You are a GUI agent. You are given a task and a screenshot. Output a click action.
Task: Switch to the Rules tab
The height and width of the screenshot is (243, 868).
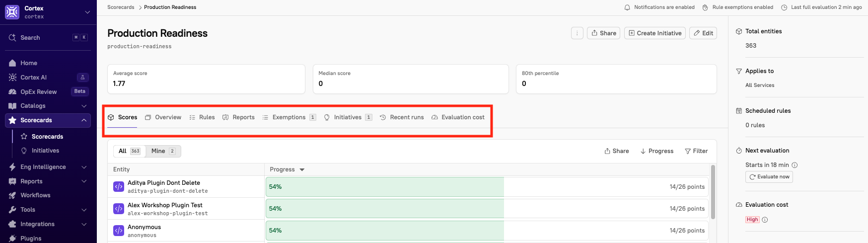coord(202,117)
